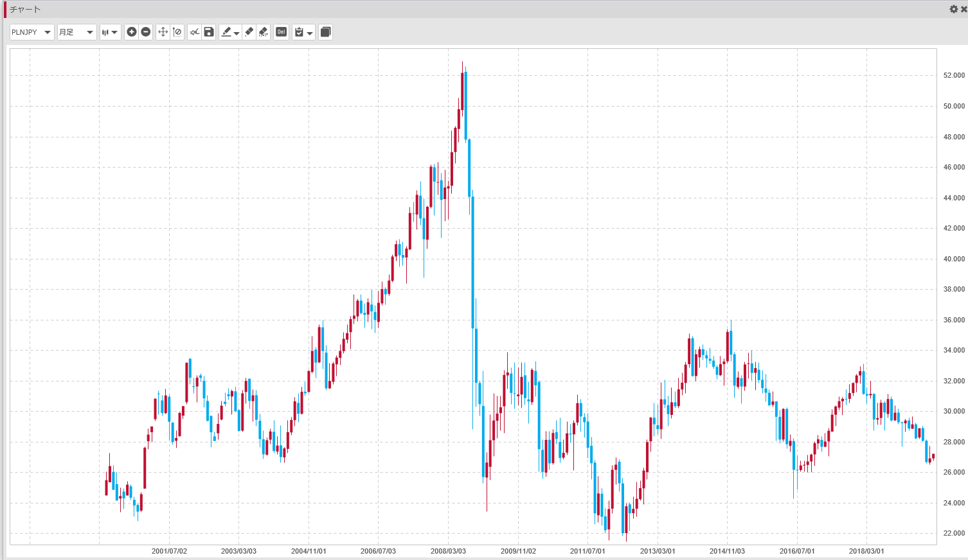
Task: Open the PLNJPY currency pair dropdown
Action: (31, 32)
